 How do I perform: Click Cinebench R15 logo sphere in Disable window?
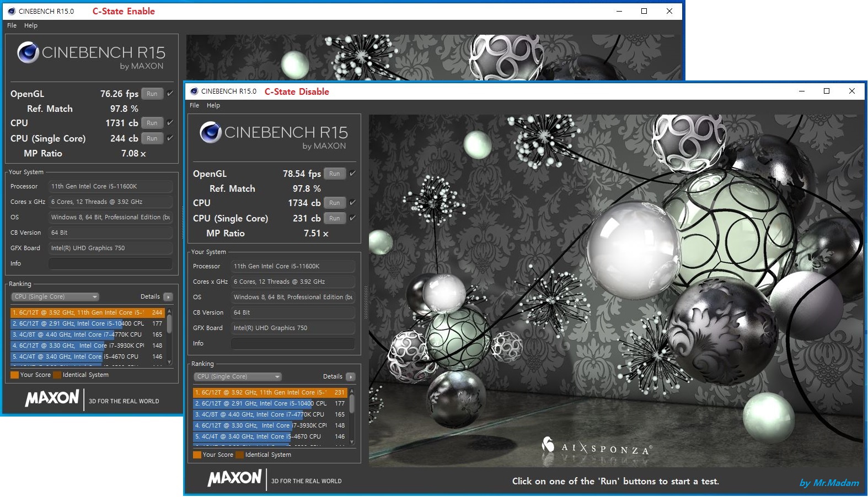211,132
